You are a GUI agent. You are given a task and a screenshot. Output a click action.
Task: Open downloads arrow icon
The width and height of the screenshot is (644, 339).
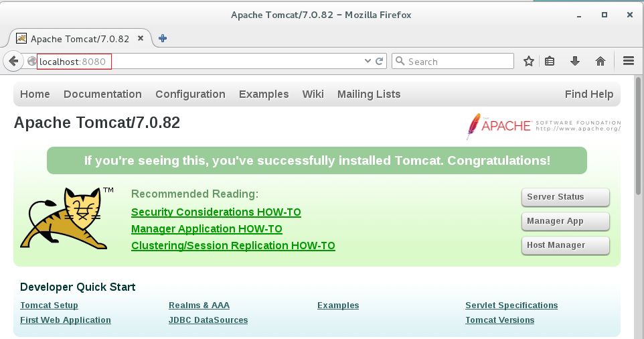click(x=575, y=61)
